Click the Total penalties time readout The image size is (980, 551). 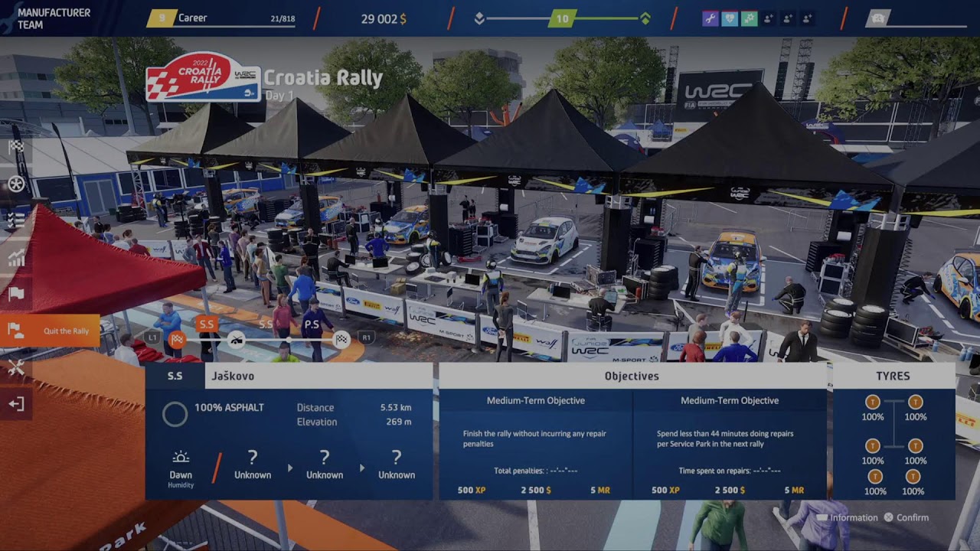point(536,471)
